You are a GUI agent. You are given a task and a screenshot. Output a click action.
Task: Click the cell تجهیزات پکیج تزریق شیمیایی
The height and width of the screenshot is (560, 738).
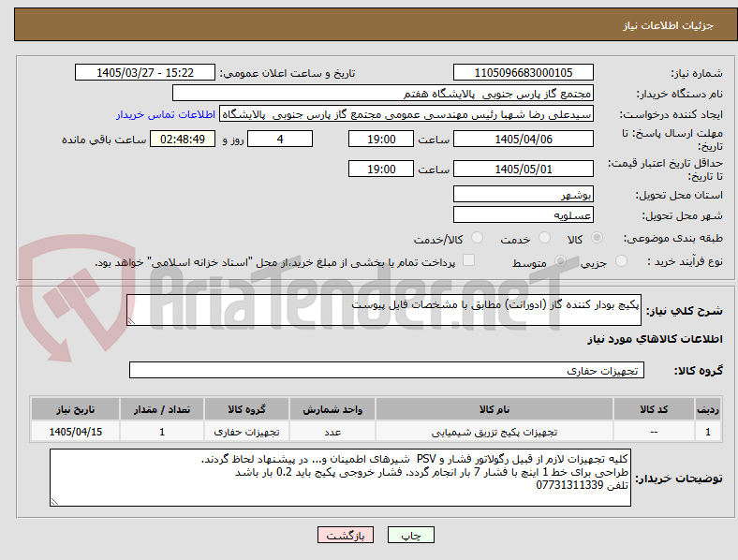pos(494,432)
